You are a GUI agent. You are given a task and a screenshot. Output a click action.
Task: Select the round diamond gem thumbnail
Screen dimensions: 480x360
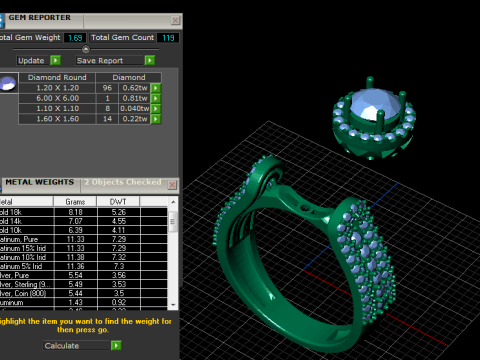point(8,83)
